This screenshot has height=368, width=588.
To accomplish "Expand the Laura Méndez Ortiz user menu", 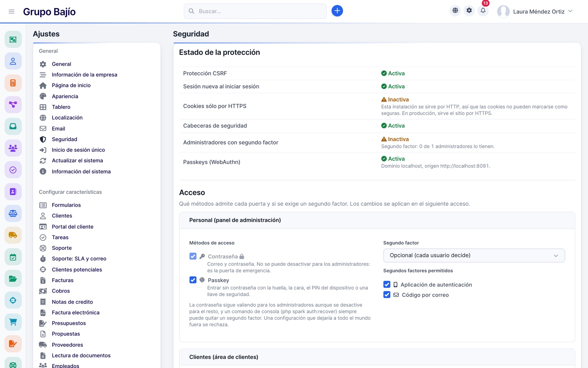I will click(x=535, y=11).
